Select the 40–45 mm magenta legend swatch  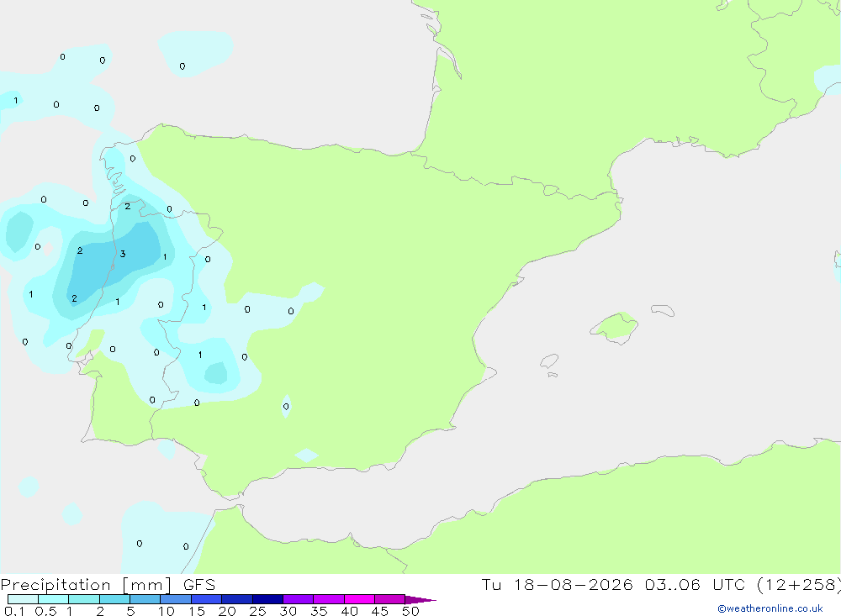click(x=359, y=599)
